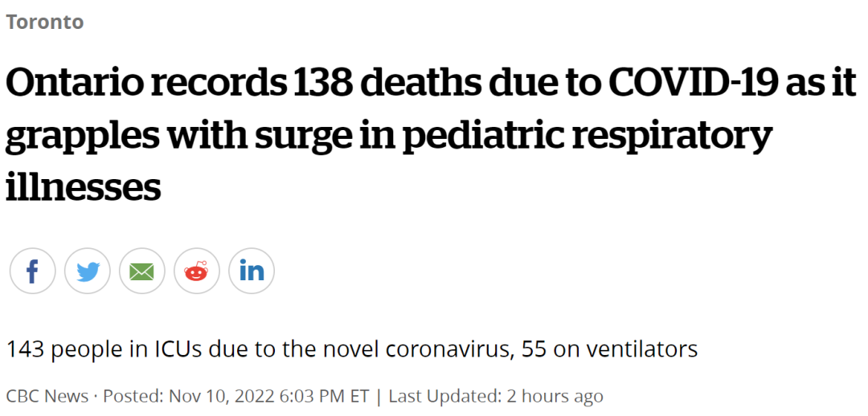Post the story to Reddit

(197, 271)
